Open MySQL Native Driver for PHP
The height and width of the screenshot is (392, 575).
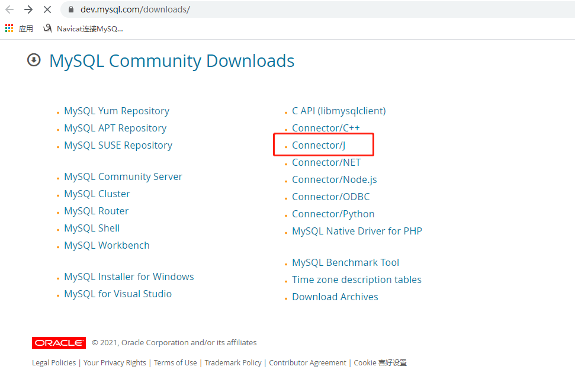pos(357,231)
